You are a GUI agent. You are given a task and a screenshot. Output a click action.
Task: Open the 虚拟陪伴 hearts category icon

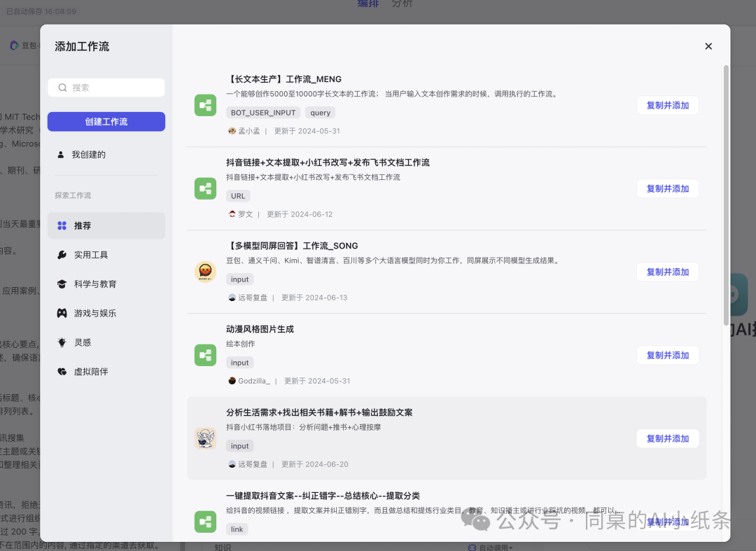[63, 371]
